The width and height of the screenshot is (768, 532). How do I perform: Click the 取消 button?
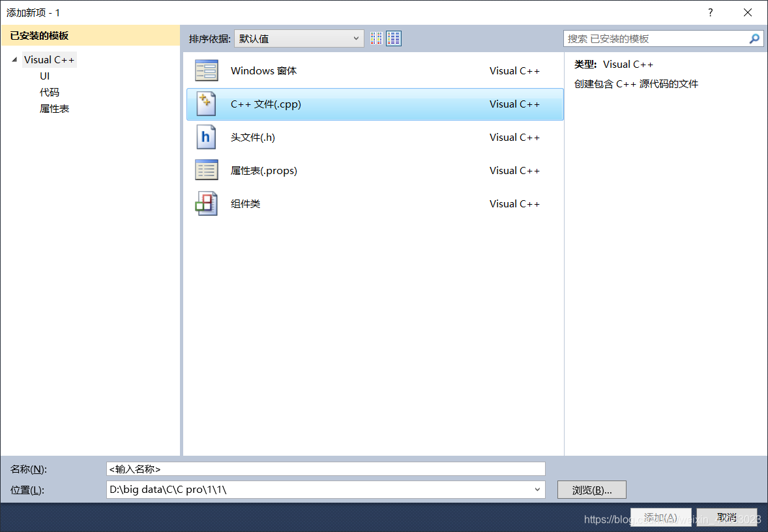[x=726, y=517]
